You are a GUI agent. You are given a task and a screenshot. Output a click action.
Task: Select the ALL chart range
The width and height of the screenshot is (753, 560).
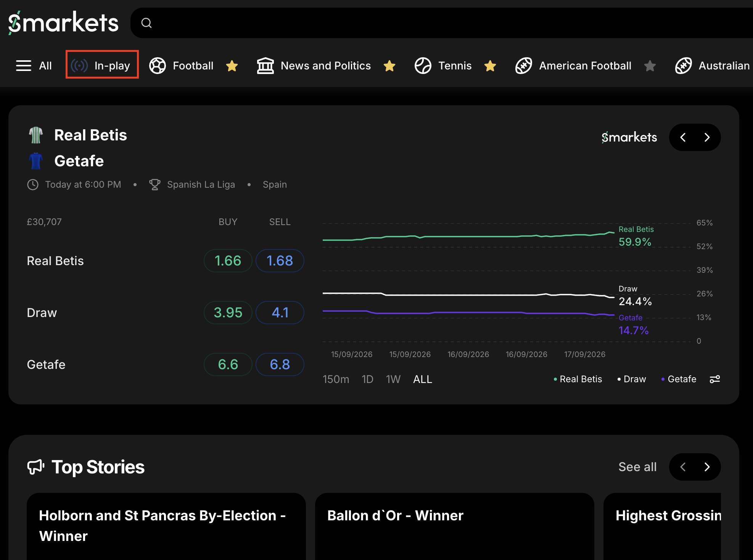(423, 379)
